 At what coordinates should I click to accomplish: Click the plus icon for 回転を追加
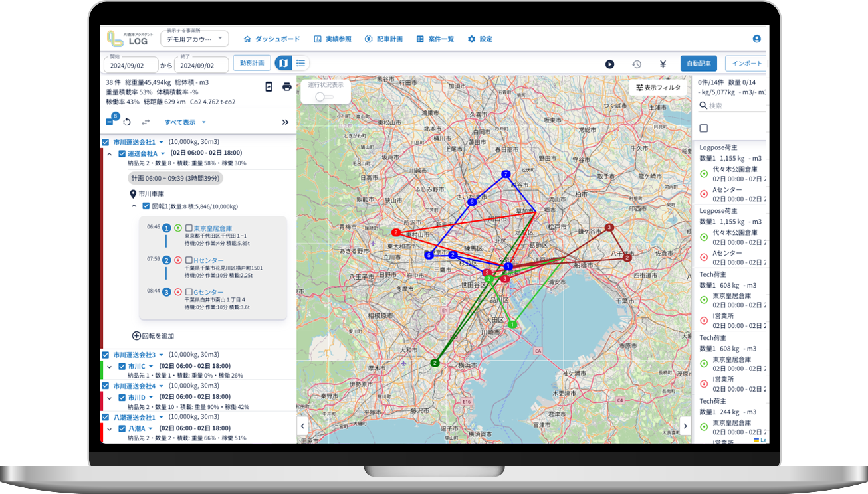click(x=137, y=336)
